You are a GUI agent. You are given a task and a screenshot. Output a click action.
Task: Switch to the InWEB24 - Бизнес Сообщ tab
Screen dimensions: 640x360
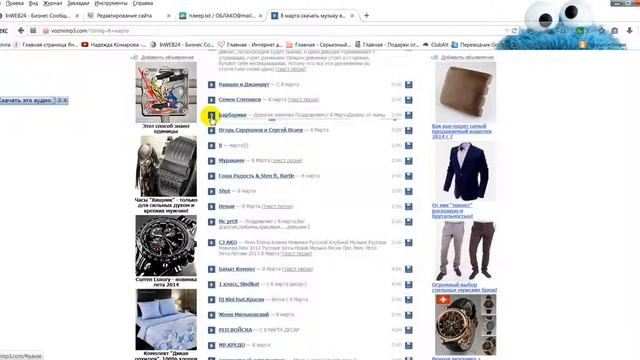tap(38, 16)
